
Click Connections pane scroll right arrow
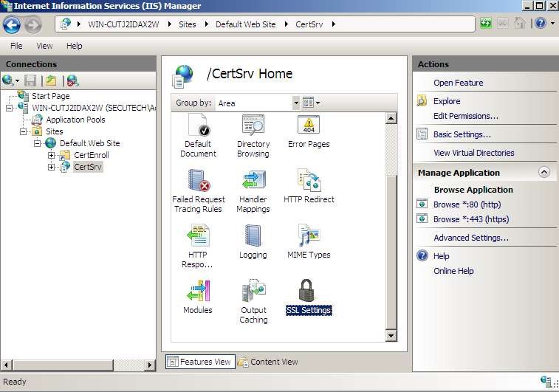pyautogui.click(x=150, y=365)
